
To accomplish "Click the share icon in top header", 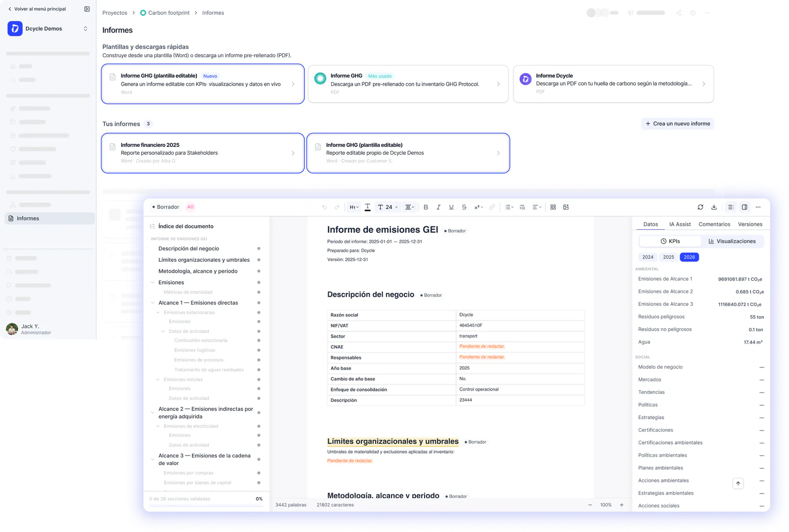I will pos(679,13).
